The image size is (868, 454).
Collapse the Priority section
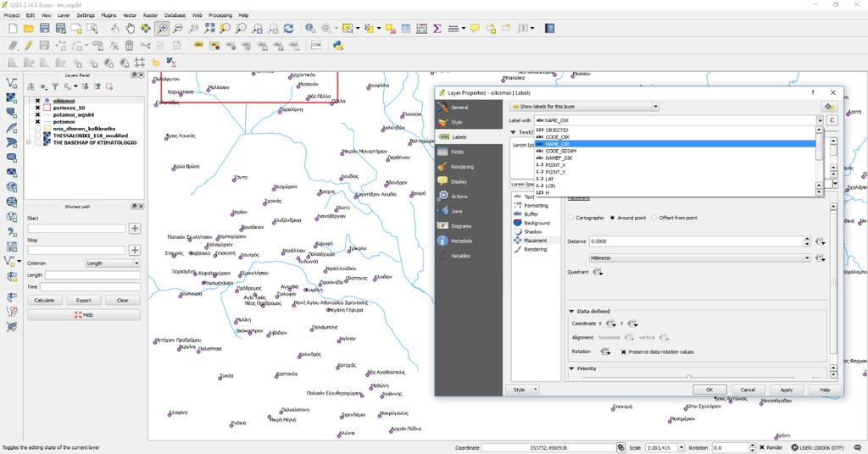[x=571, y=368]
